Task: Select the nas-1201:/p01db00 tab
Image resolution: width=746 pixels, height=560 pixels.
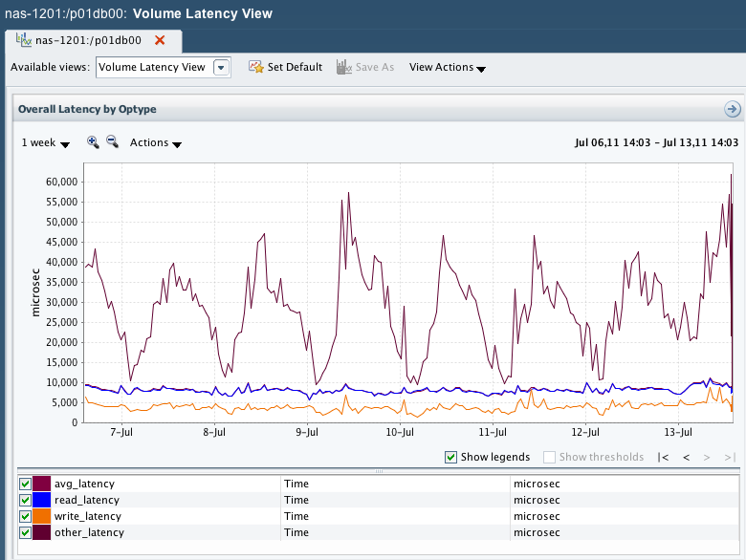Action: point(89,40)
